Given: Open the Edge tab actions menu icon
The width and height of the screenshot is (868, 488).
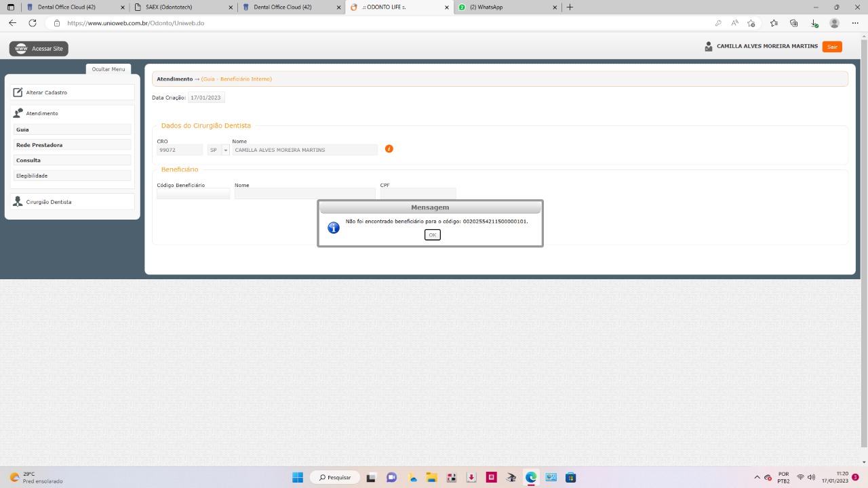Looking at the screenshot, I should pyautogui.click(x=10, y=7).
